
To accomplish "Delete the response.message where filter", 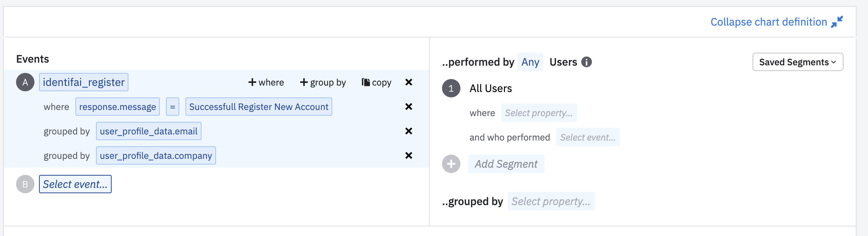I will click(408, 107).
